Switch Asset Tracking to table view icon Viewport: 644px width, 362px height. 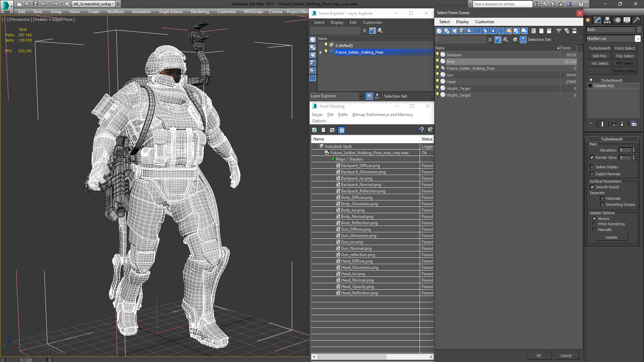341,130
